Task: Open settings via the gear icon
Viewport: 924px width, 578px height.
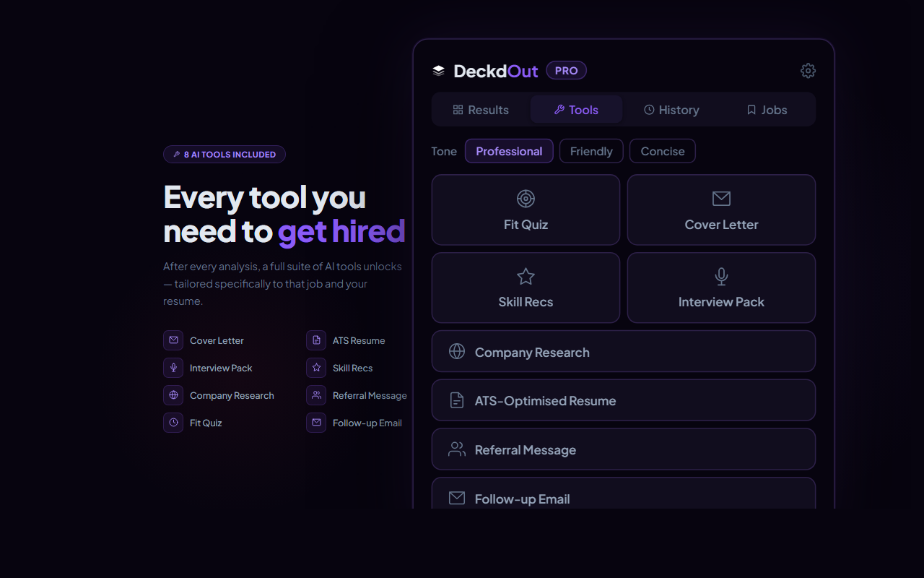Action: point(808,71)
